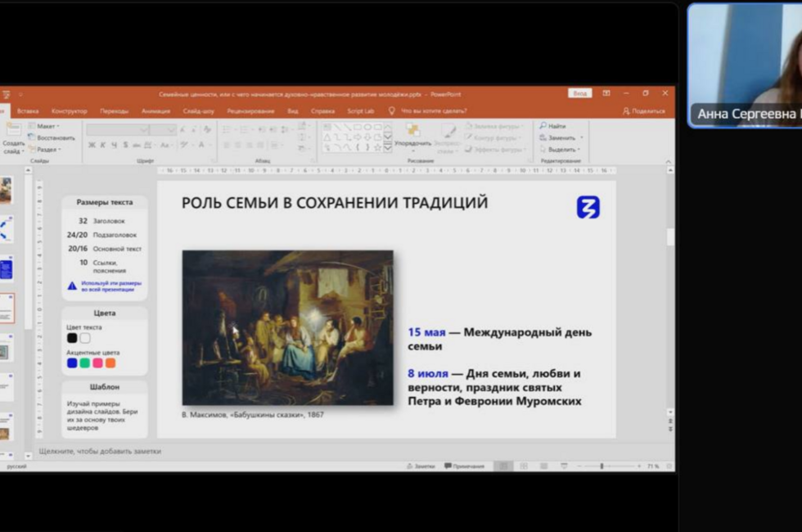Click the lightbulb tell-me icon
802x532 pixels.
(x=391, y=110)
